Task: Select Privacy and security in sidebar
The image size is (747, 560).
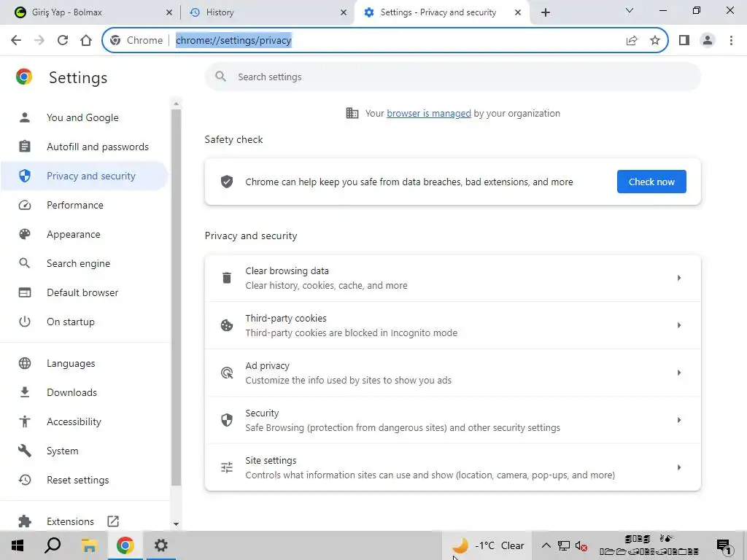Action: (x=85, y=176)
